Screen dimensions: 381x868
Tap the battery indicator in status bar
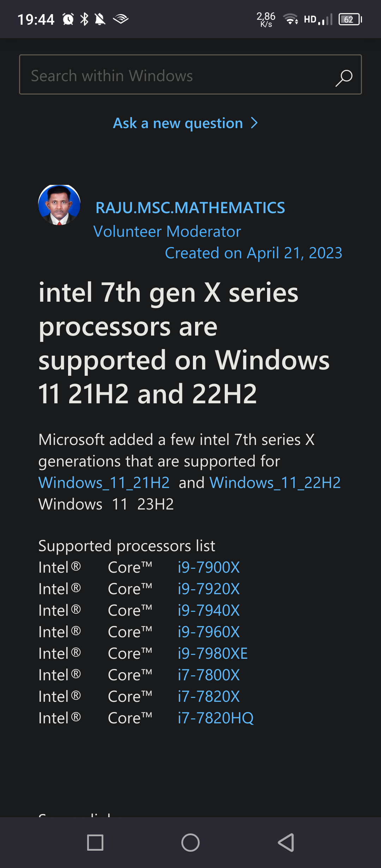350,19
